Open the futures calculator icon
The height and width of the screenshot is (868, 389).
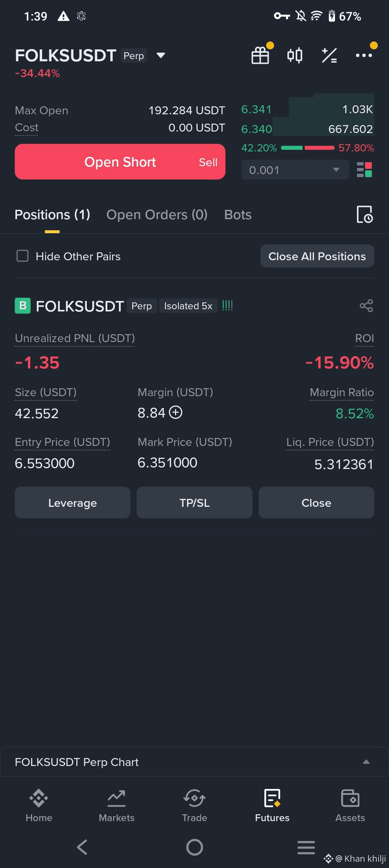[329, 56]
